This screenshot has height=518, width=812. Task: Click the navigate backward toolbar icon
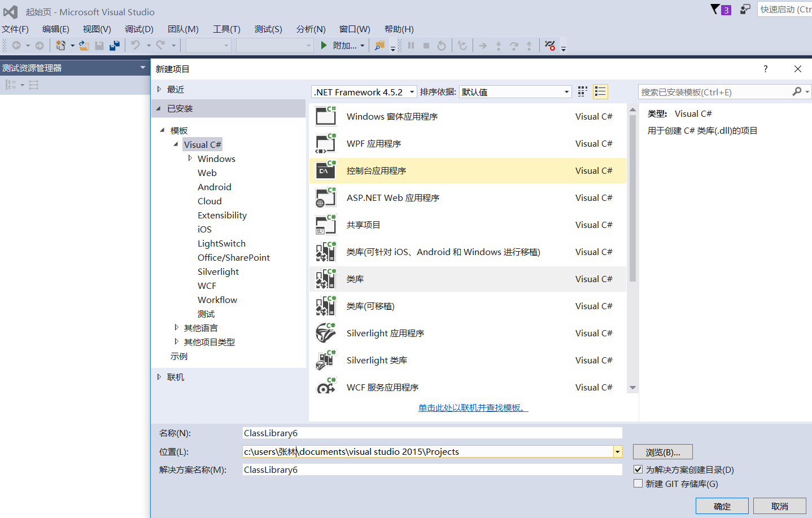[16, 46]
